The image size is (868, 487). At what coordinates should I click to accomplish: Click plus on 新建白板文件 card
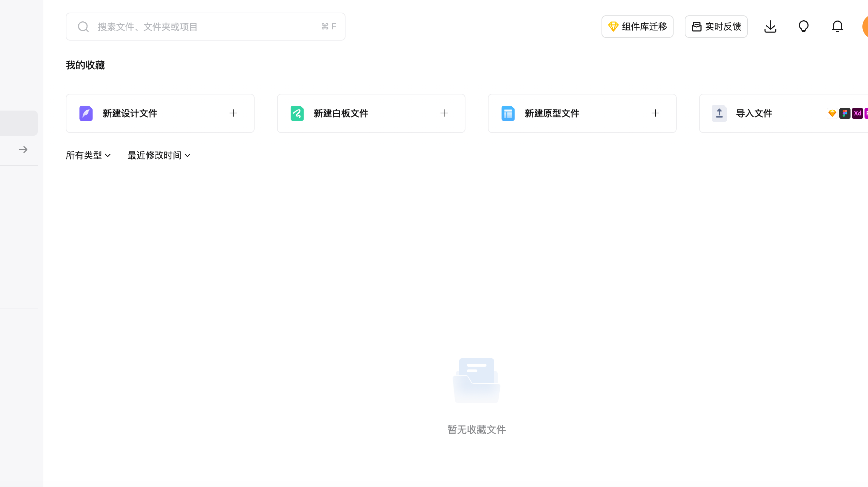coord(444,113)
